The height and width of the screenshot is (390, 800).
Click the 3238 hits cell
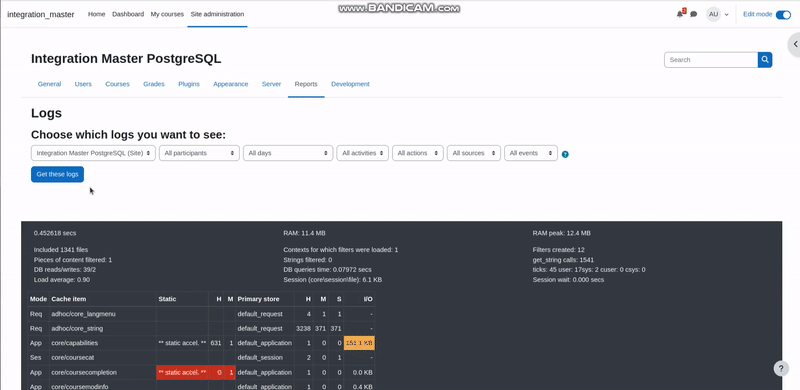303,329
